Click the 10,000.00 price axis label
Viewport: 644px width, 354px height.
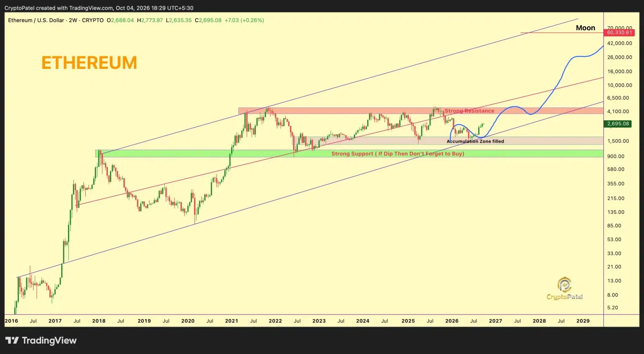[x=620, y=85]
